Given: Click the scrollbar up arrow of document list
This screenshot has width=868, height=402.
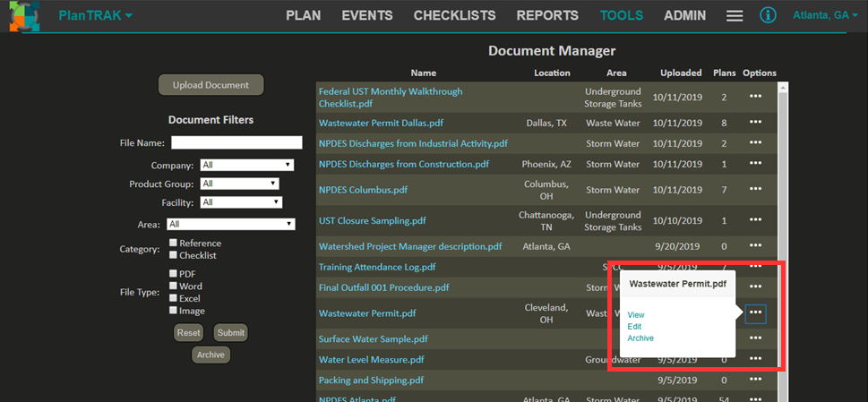Looking at the screenshot, I should [x=783, y=87].
